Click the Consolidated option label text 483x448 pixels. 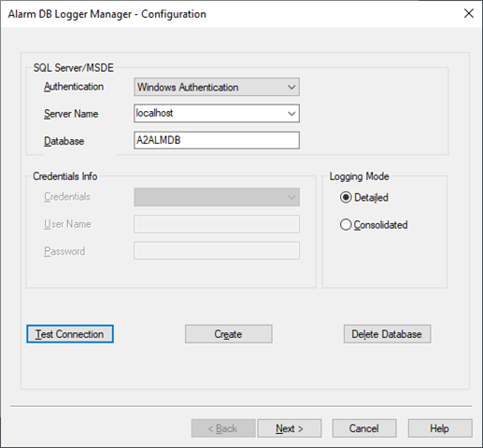pyautogui.click(x=380, y=225)
